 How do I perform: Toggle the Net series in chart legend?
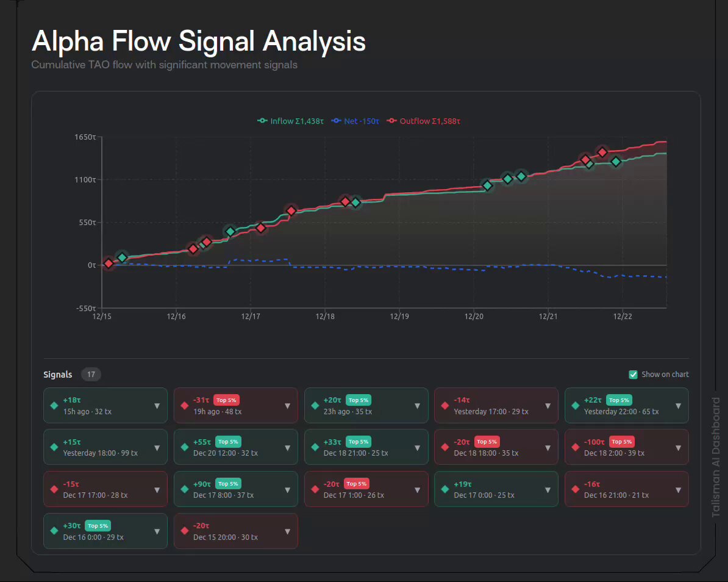click(x=355, y=121)
